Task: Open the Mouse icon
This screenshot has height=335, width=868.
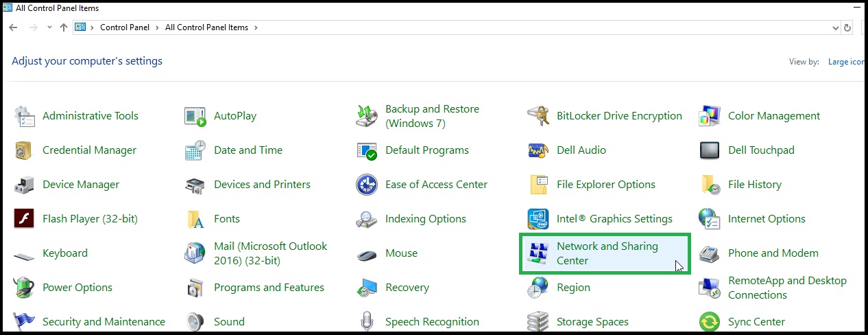Action: pyautogui.click(x=367, y=255)
